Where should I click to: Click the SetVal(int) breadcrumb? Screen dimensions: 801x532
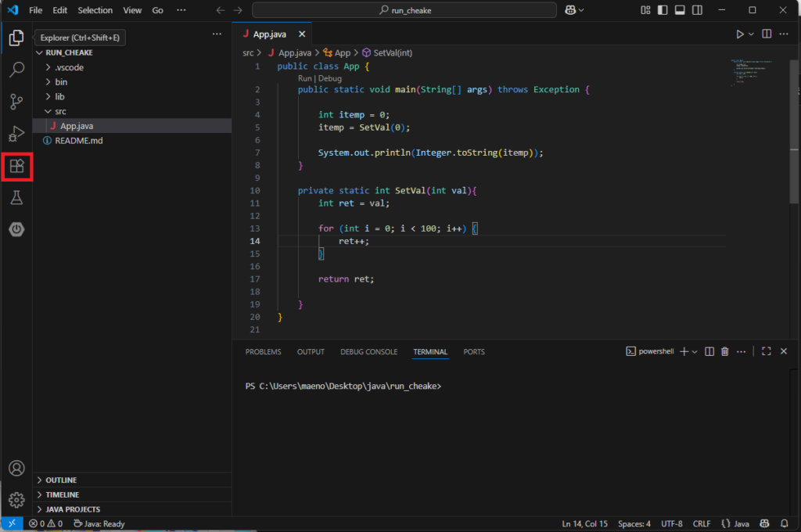pyautogui.click(x=393, y=53)
